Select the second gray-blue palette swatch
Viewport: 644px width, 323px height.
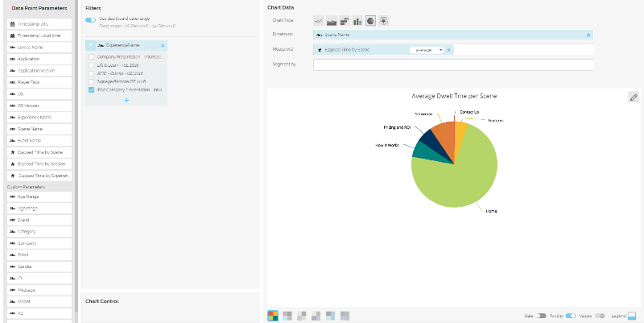(287, 316)
